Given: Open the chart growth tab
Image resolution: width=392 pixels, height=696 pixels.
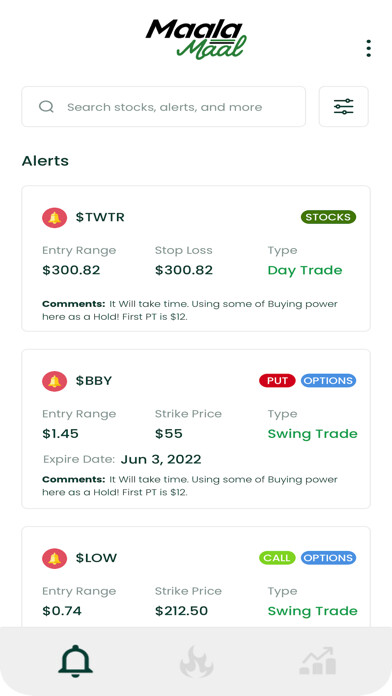Looking at the screenshot, I should tap(318, 661).
